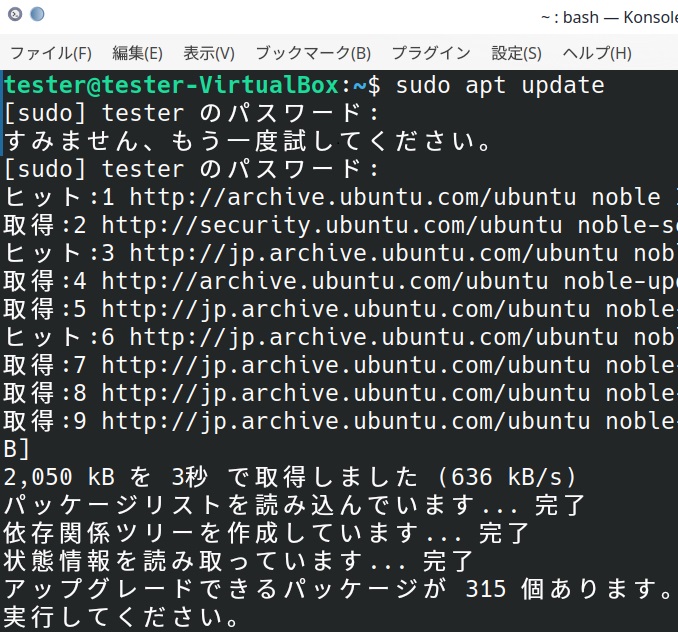678x632 pixels.
Task: Click the line '取得:8 http://jp.archive.ubuntu.com/ubuntu'
Action: click(297, 393)
